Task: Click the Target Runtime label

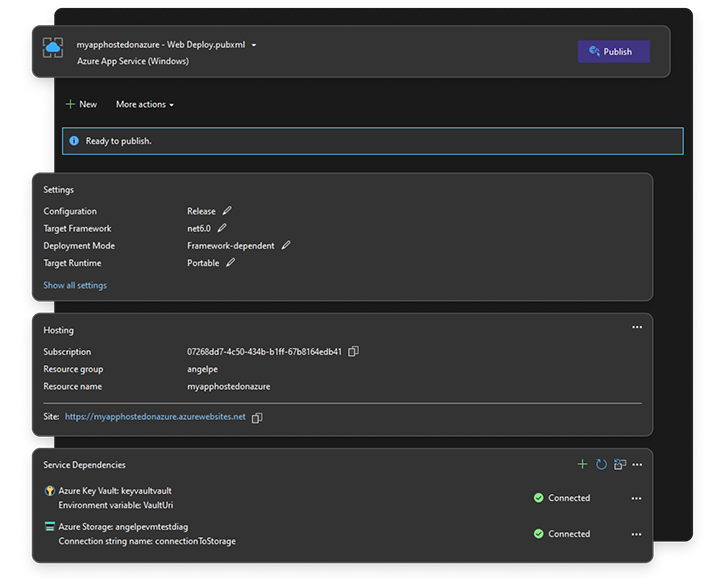Action: pos(72,263)
